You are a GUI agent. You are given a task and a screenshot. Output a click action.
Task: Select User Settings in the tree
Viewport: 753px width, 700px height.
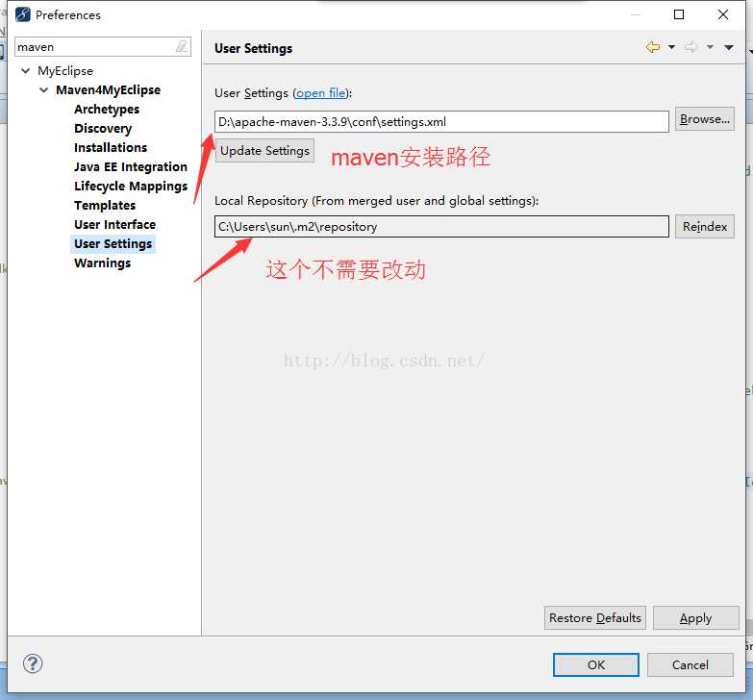coord(113,244)
